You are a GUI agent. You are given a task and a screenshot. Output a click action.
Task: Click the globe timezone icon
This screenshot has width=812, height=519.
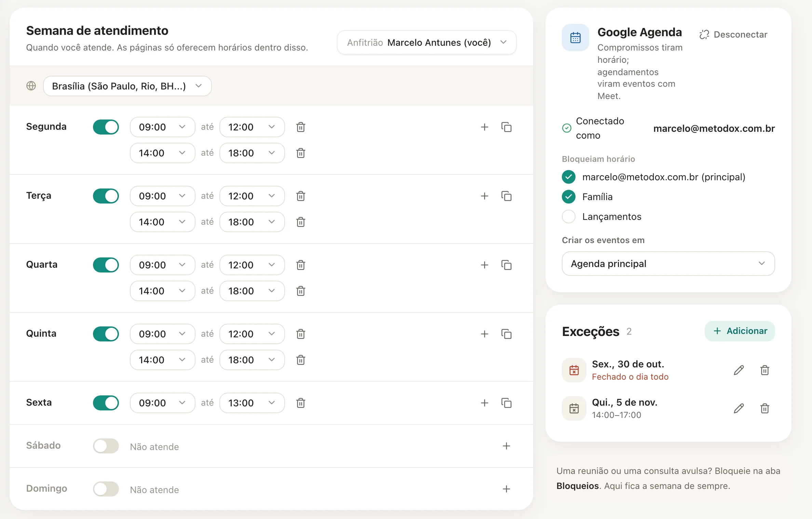[x=31, y=86]
